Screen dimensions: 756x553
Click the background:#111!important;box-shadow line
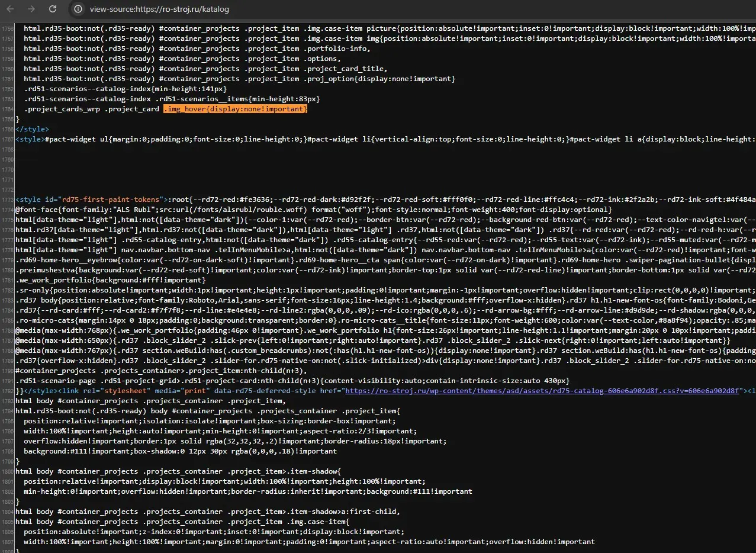(x=180, y=451)
